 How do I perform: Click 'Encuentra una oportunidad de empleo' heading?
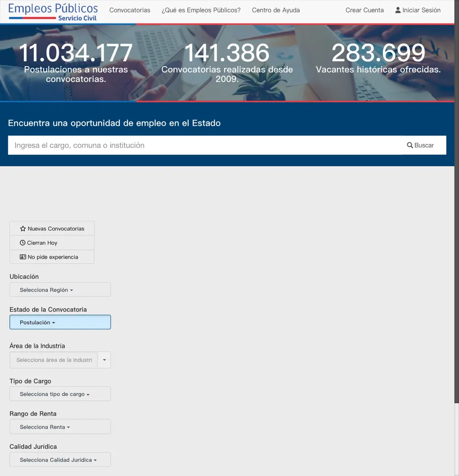pos(114,123)
